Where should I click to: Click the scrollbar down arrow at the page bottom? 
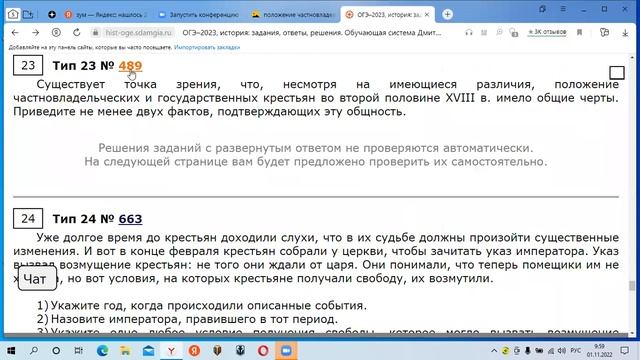[632, 333]
